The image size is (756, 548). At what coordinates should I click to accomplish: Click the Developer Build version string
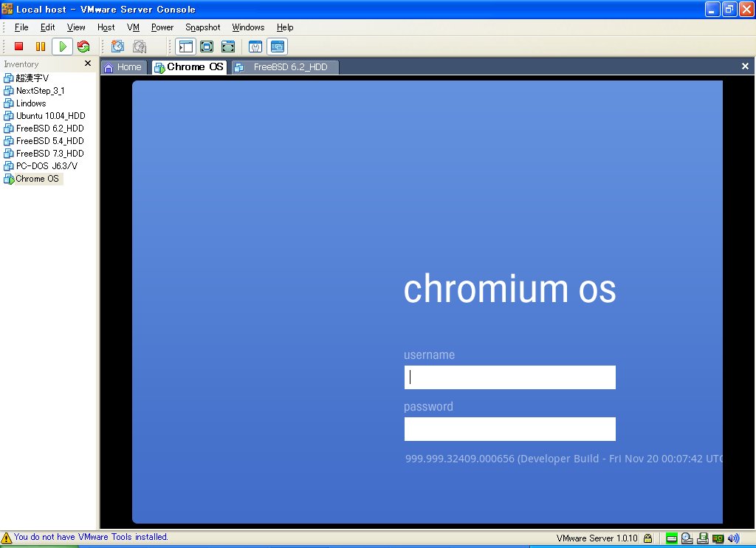563,459
